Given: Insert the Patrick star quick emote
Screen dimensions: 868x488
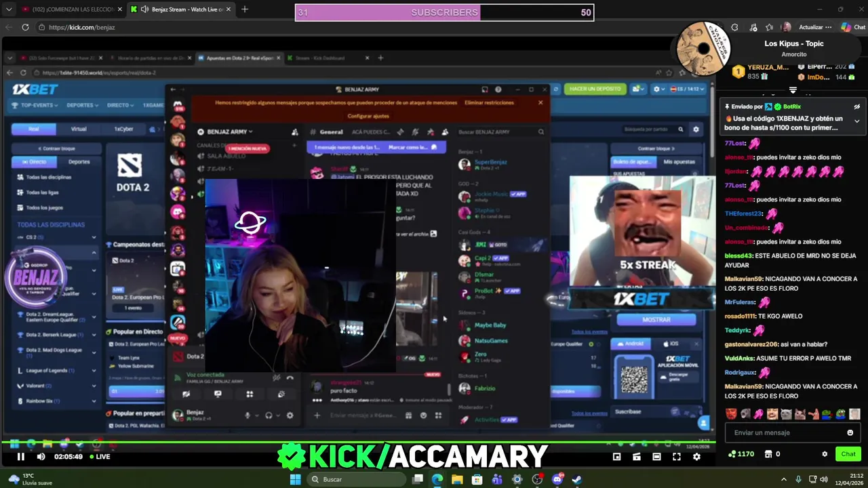Looking at the screenshot, I should coord(814,413).
